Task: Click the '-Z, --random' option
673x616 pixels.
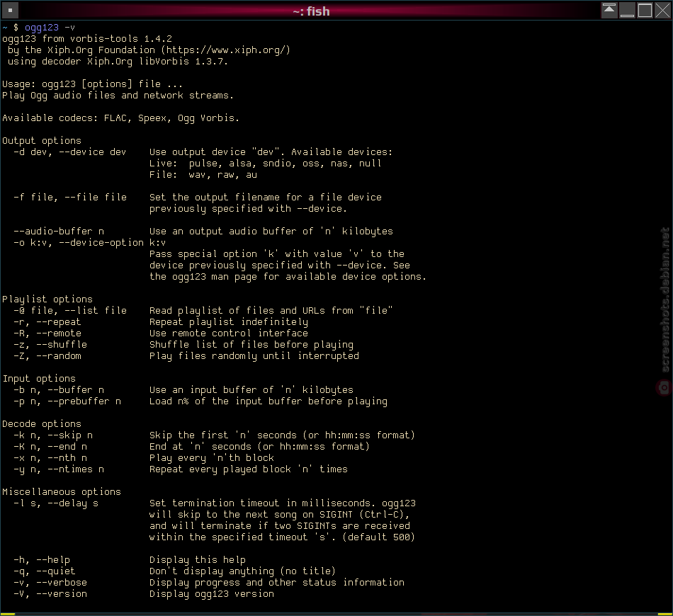Action: coord(47,356)
